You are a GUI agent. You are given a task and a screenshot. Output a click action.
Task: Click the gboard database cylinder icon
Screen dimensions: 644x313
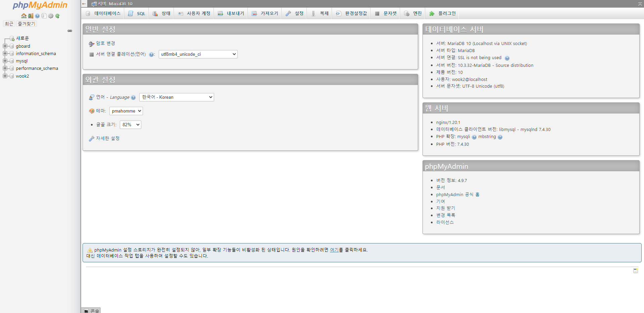pos(12,46)
